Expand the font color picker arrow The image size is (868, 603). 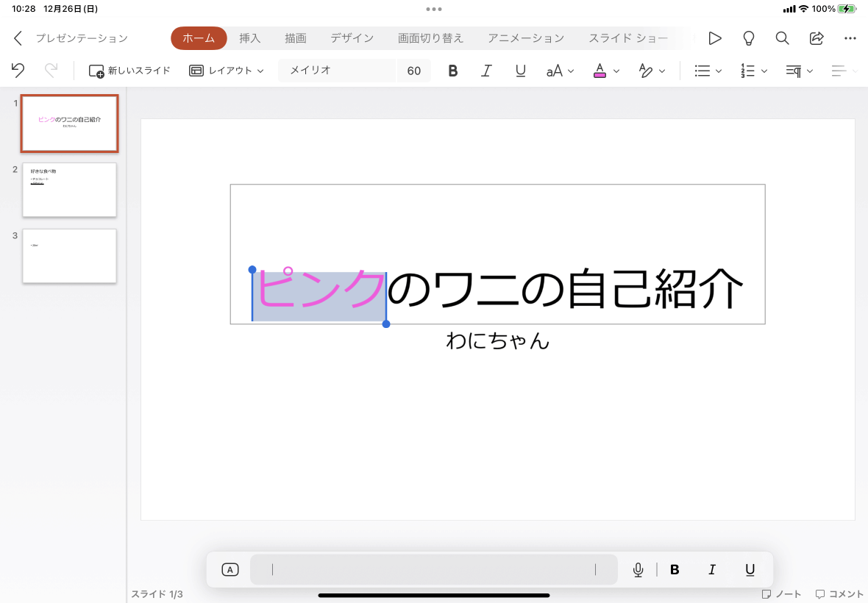pyautogui.click(x=616, y=71)
